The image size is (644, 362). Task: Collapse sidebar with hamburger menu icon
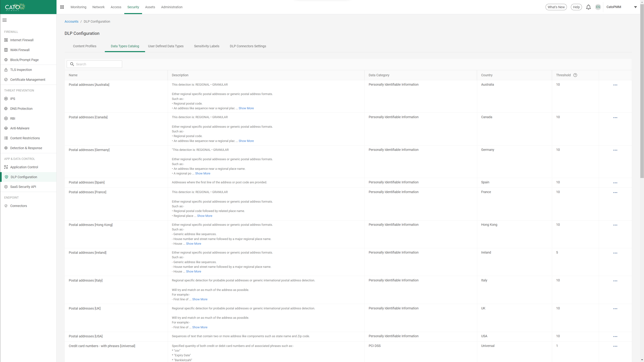click(5, 20)
